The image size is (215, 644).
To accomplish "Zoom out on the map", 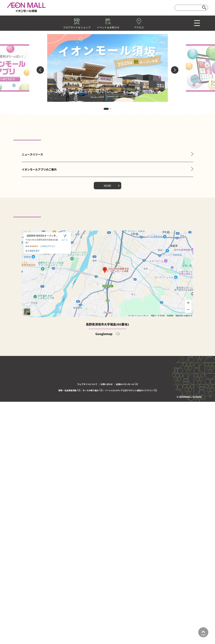I will 188,309.
